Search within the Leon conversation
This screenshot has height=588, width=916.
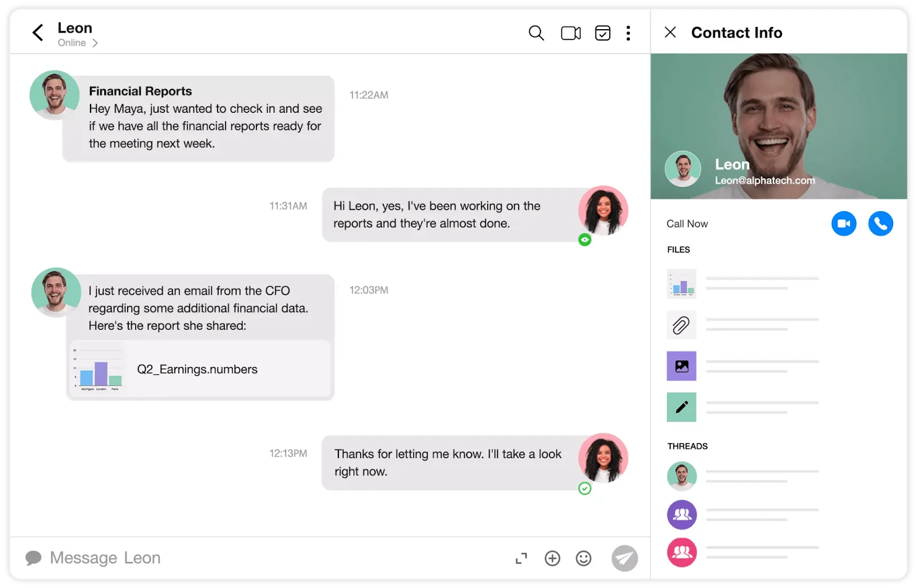tap(536, 33)
